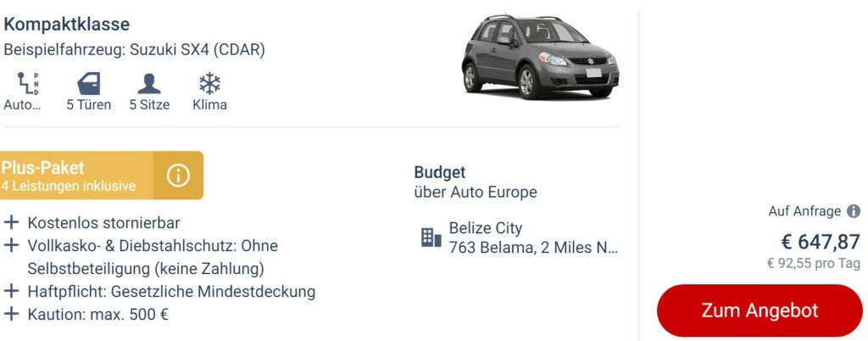Click the Budget supplier name
The height and width of the screenshot is (341, 868).
(x=440, y=172)
